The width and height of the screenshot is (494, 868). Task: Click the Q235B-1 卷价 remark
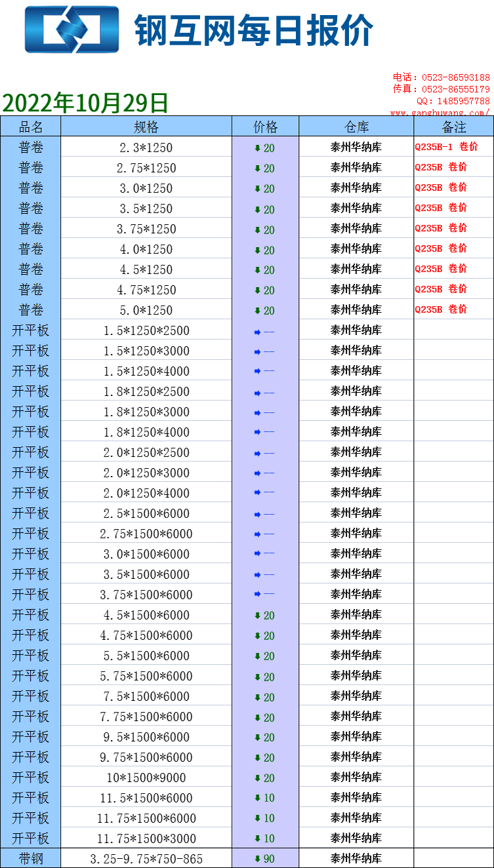pos(446,148)
